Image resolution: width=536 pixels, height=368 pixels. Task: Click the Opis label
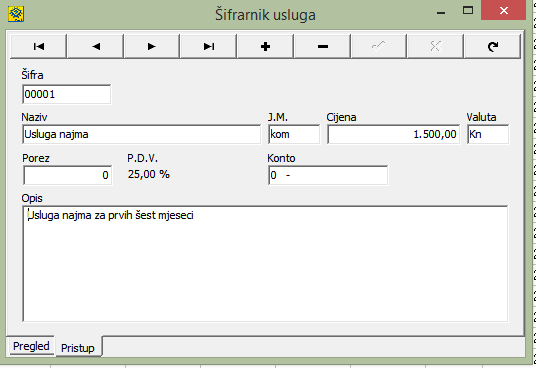pyautogui.click(x=32, y=198)
